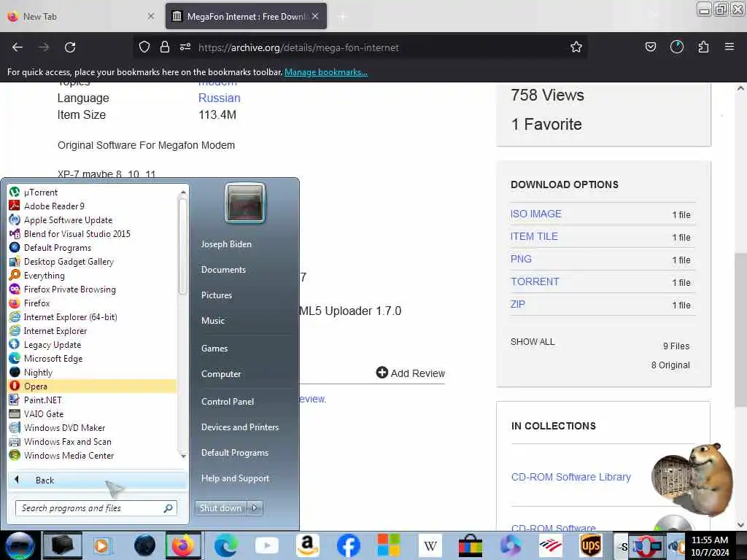Screen dimensions: 747x560
Task: Open CD-ROM Software Library collection
Action: pos(570,477)
